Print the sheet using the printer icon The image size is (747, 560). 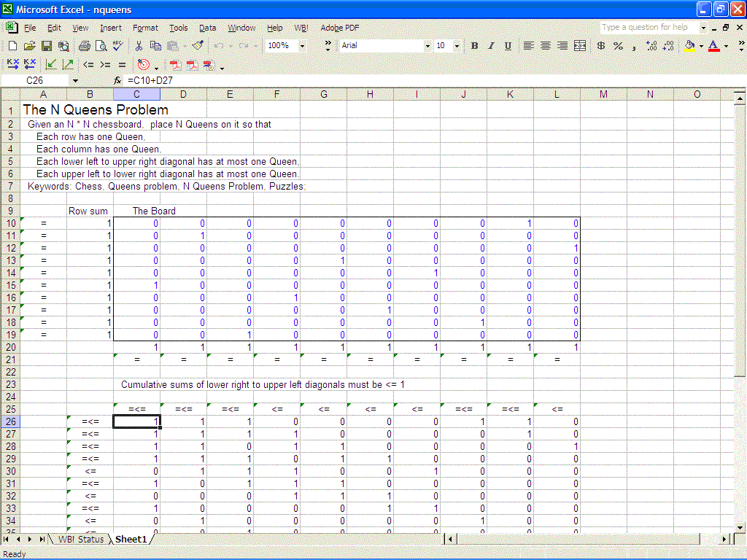[85, 46]
